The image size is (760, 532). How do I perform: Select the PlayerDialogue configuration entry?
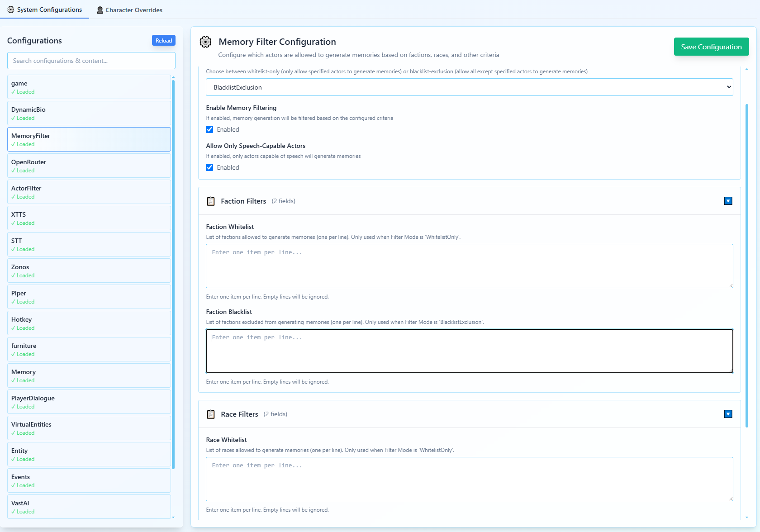point(89,402)
